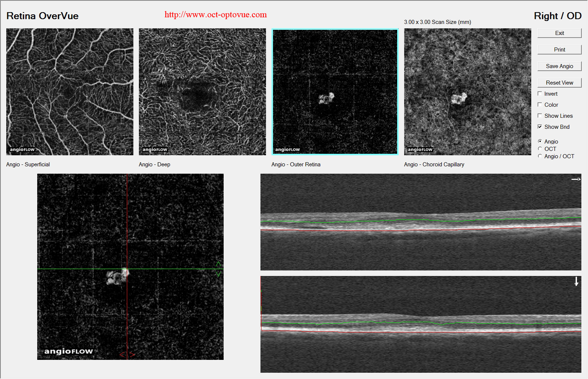Open the Angio - Superficial thumbnail

coord(70,92)
